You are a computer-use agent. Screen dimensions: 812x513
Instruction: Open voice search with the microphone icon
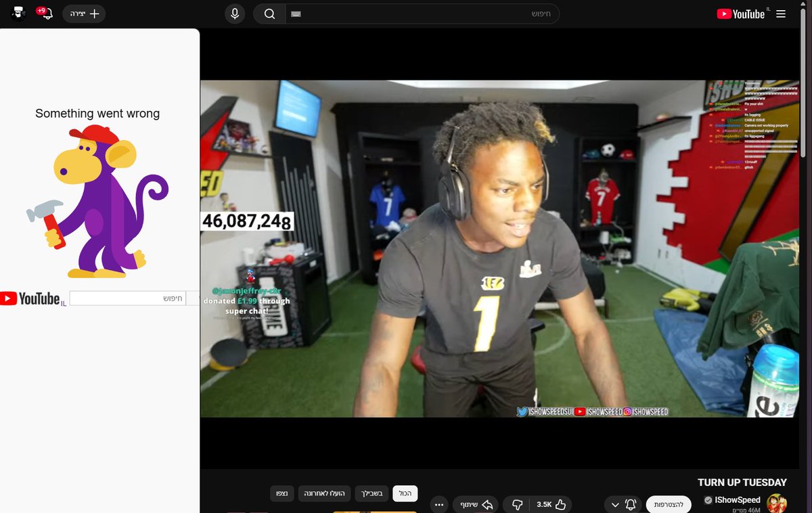pyautogui.click(x=234, y=14)
